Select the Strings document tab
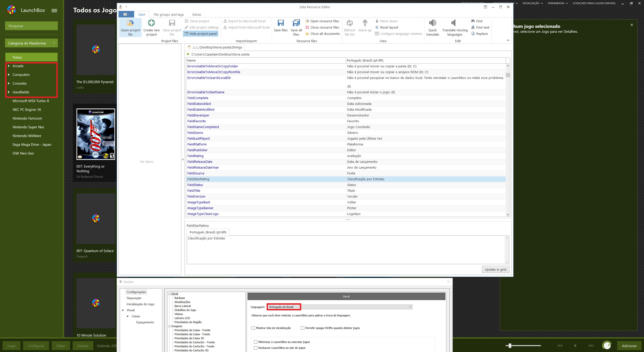The image size is (644, 352). coord(215,47)
